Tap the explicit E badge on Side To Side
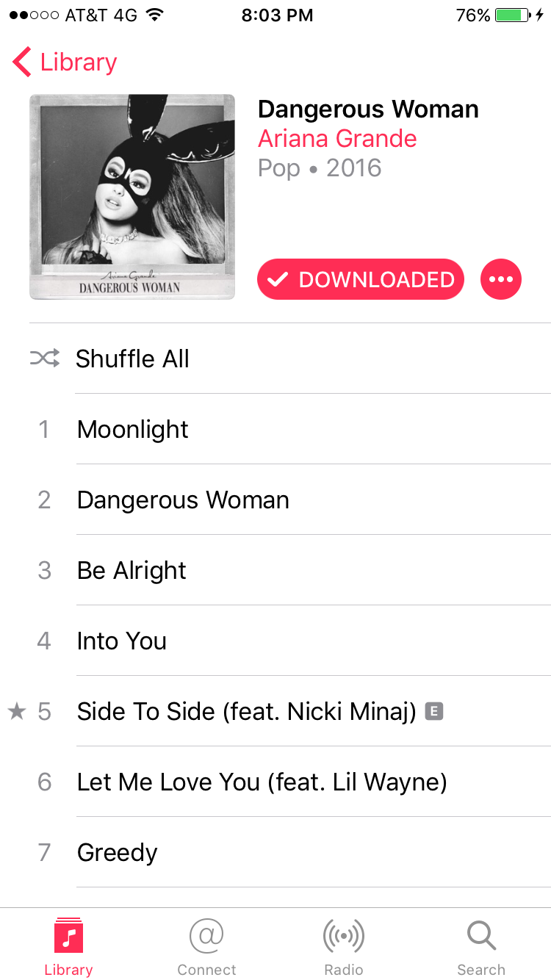This screenshot has width=551, height=980. click(434, 711)
